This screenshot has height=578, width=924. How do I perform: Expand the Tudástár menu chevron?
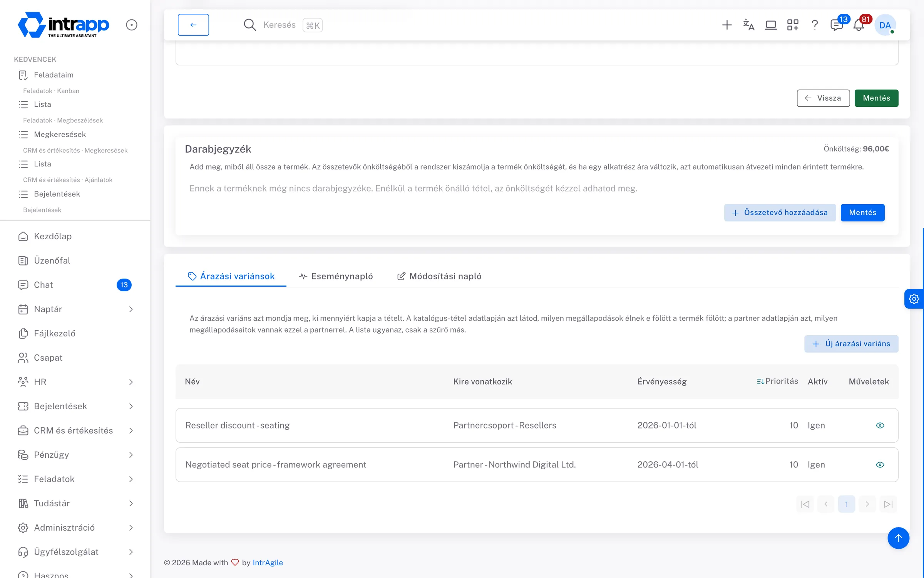tap(131, 503)
